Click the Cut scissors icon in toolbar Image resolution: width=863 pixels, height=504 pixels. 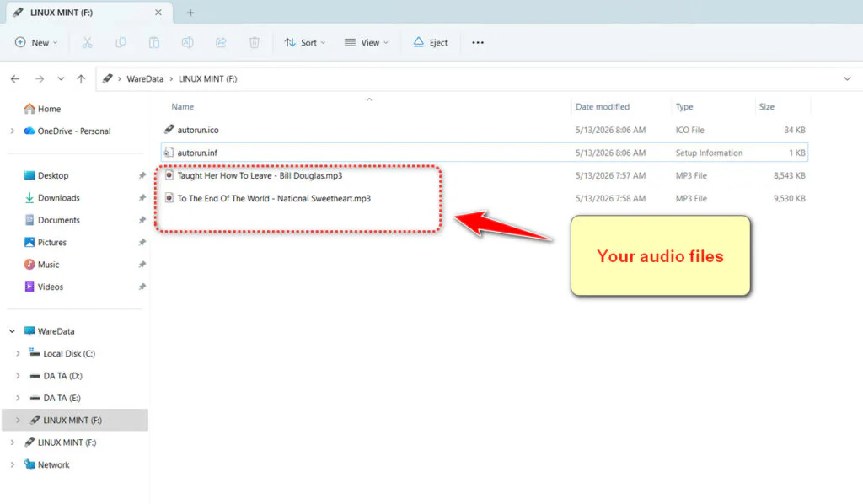point(88,42)
